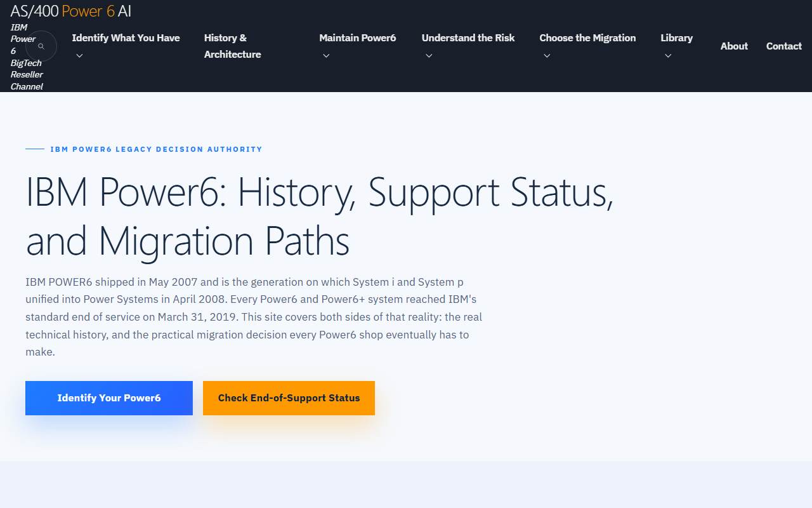Click the IBM POWER6 LEGACY DECISION AUTHORITY label

[156, 149]
